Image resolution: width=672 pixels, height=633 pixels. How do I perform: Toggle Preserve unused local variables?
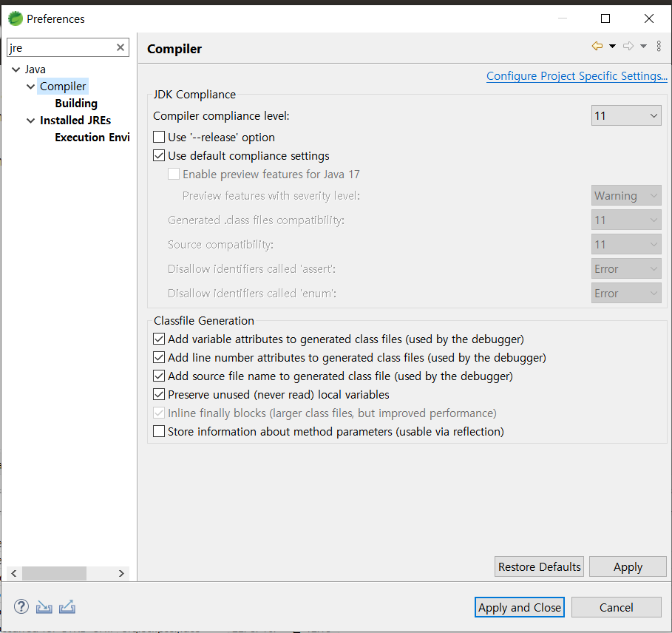(159, 394)
